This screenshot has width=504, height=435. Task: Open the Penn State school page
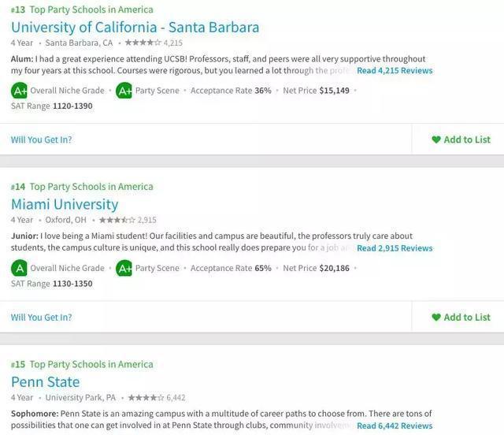point(45,382)
